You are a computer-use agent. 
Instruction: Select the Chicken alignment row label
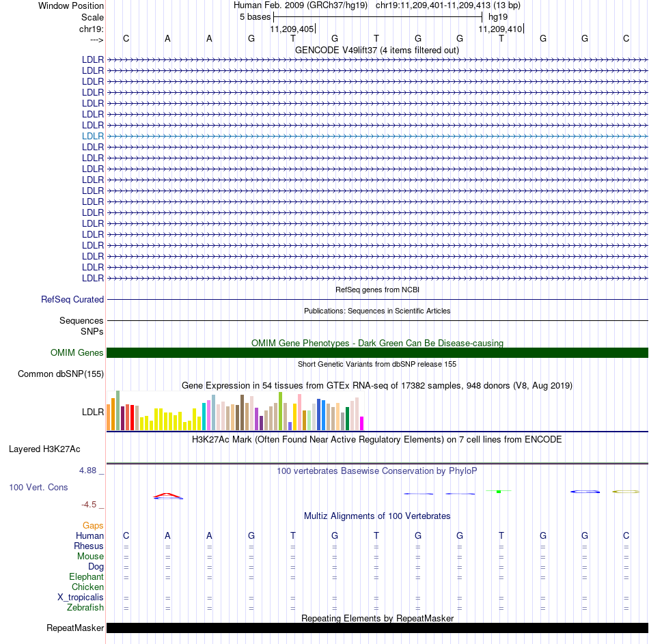coord(87,587)
